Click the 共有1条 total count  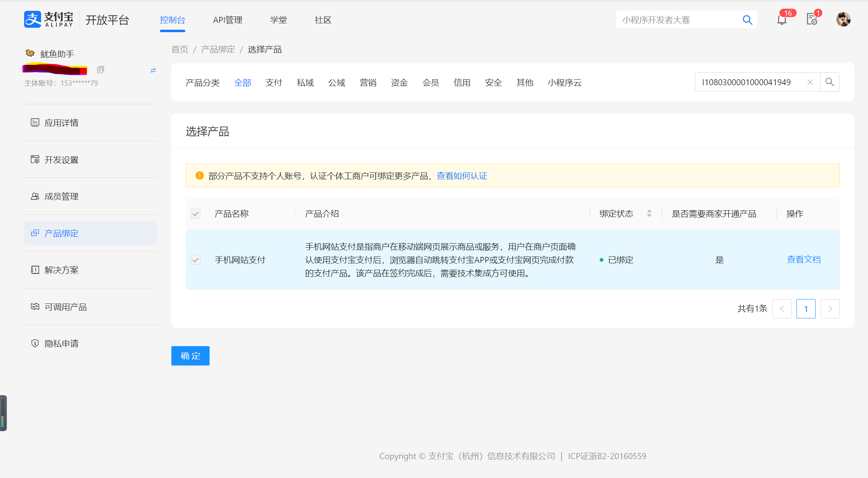752,308
